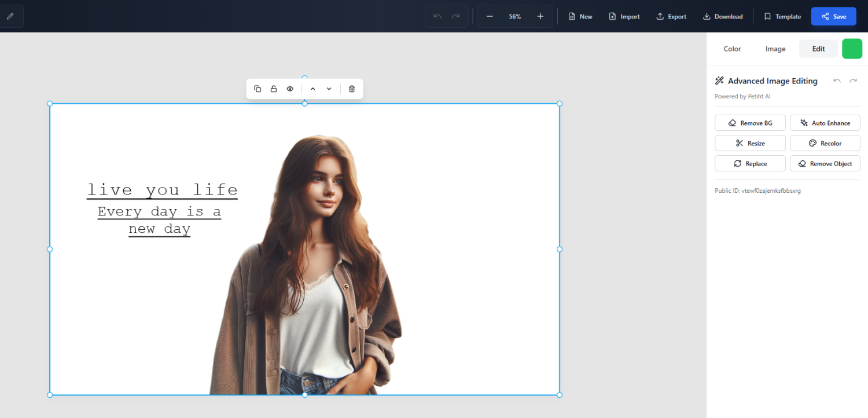Open the 56% zoom level control
This screenshot has height=418, width=868.
[x=515, y=16]
